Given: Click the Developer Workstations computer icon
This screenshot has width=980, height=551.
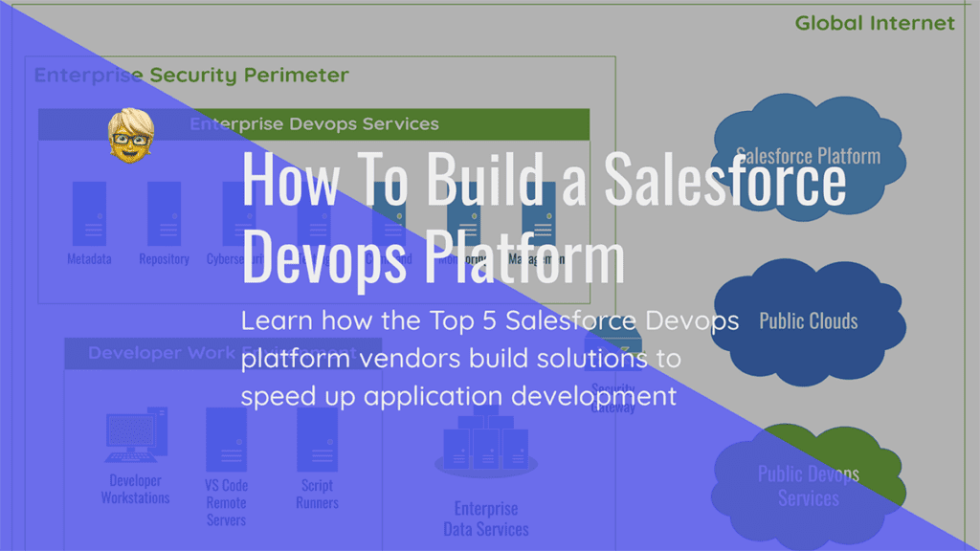Looking at the screenshot, I should tap(136, 435).
